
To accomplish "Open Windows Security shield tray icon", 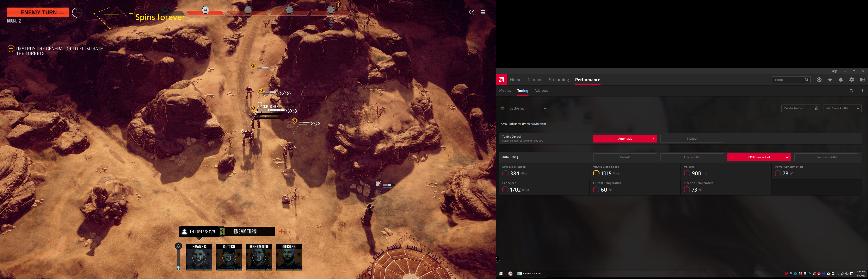I will pos(833,274).
